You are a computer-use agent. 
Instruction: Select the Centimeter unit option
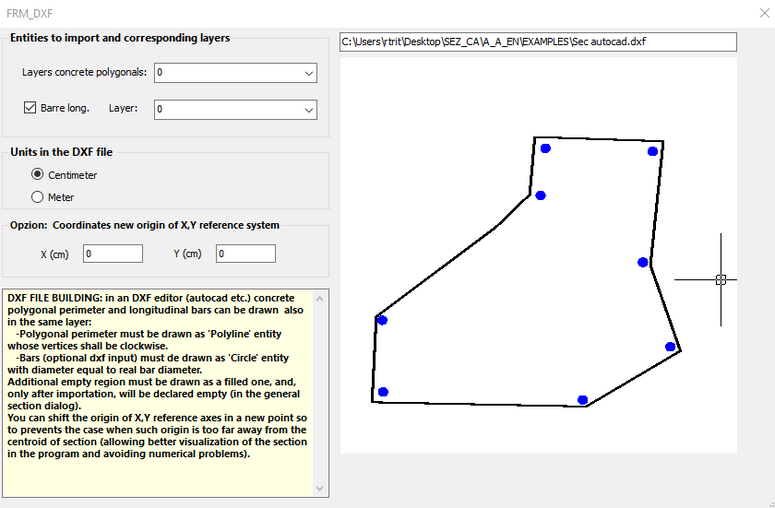pyautogui.click(x=37, y=174)
